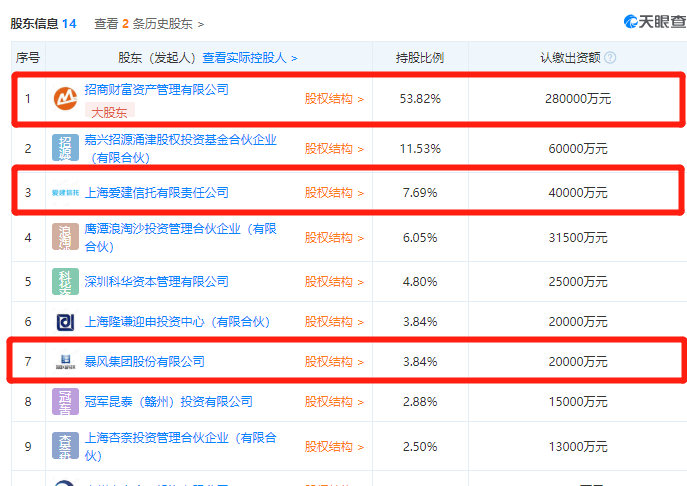Select the 2.50% shareholding cell
Image resolution: width=687 pixels, height=486 pixels.
click(x=420, y=447)
